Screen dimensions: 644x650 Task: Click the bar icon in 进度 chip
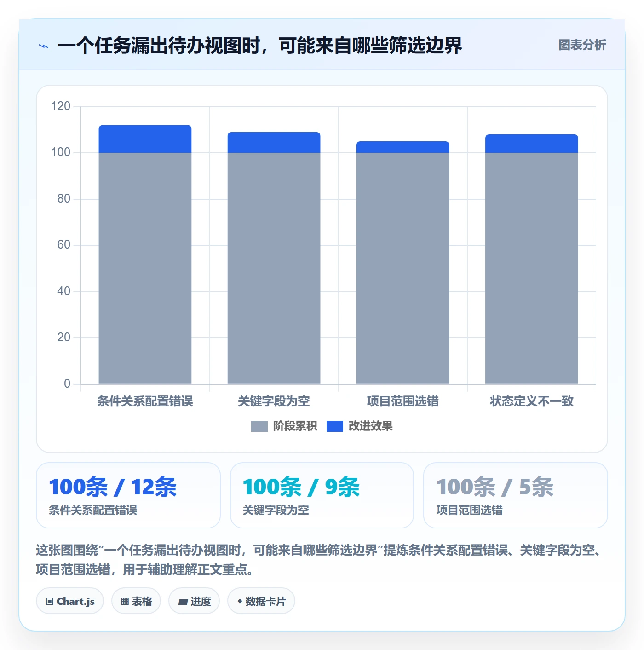pyautogui.click(x=183, y=602)
